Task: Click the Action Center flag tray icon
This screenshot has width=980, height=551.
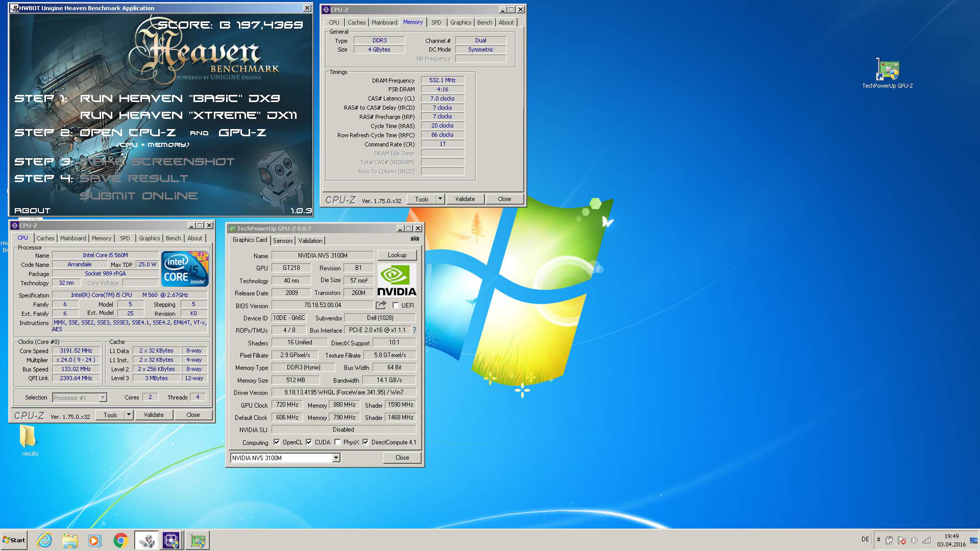Action: click(x=902, y=540)
